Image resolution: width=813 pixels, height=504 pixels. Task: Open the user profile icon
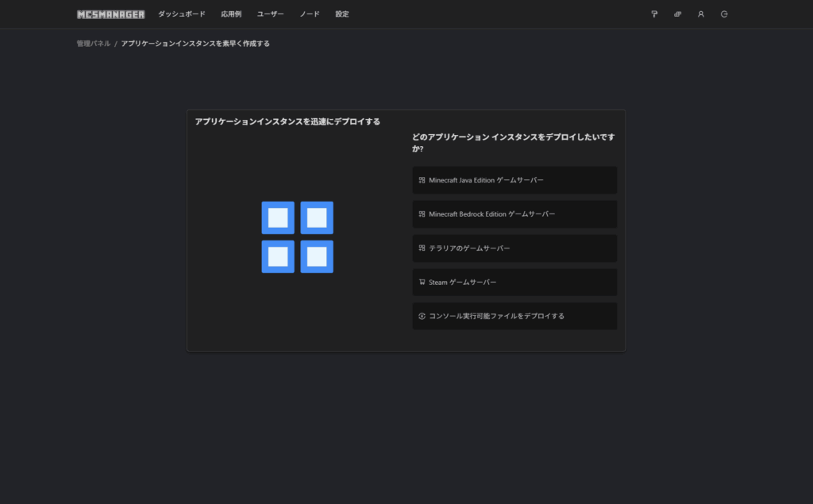[701, 14]
